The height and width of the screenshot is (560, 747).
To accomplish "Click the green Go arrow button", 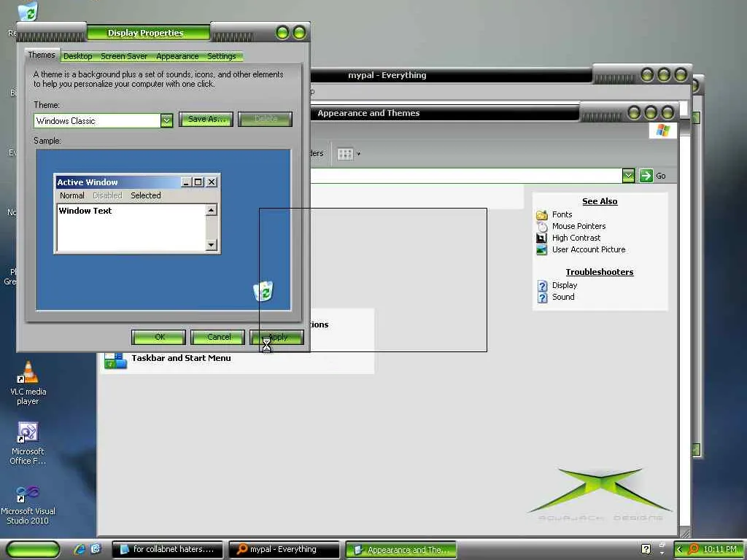I will (646, 176).
